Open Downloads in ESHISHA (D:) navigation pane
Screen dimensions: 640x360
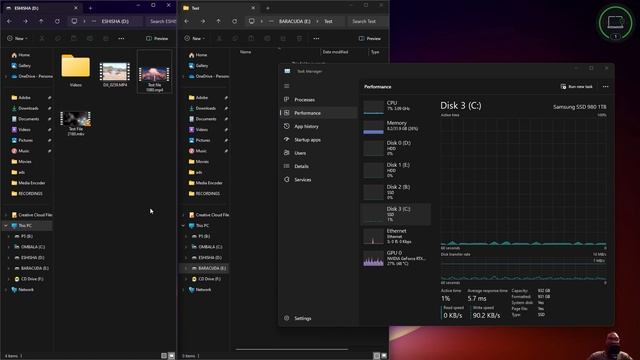tap(28, 108)
